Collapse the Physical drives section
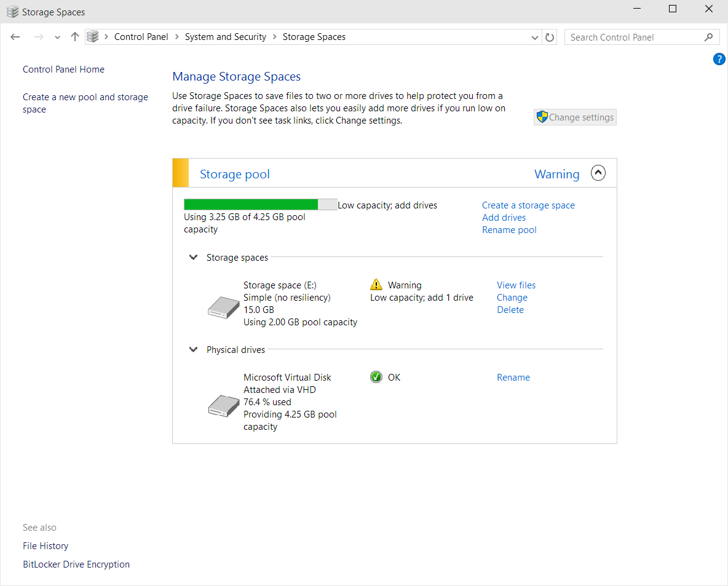This screenshot has width=728, height=586. (x=193, y=350)
